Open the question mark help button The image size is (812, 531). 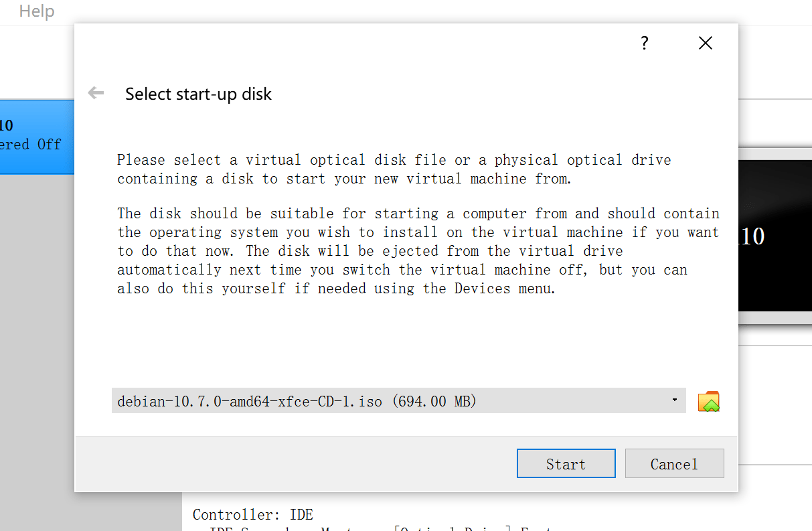tap(644, 44)
